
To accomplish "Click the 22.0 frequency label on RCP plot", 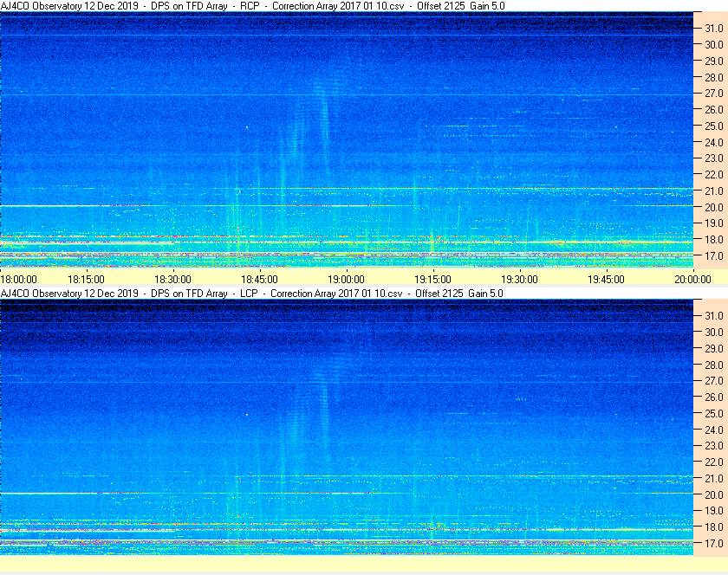I will coord(714,175).
